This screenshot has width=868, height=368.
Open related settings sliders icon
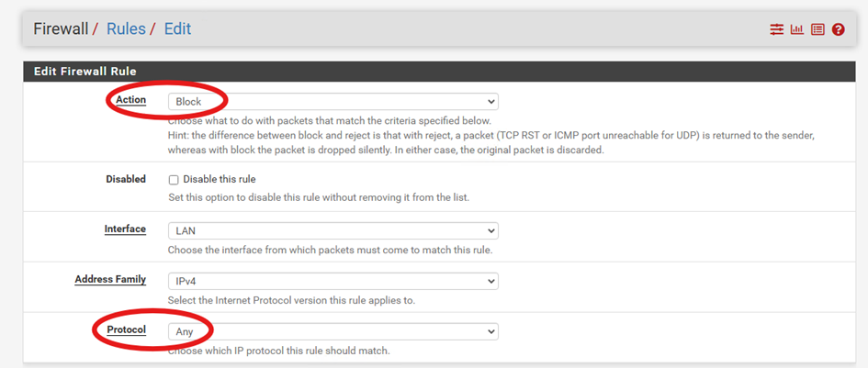(777, 29)
